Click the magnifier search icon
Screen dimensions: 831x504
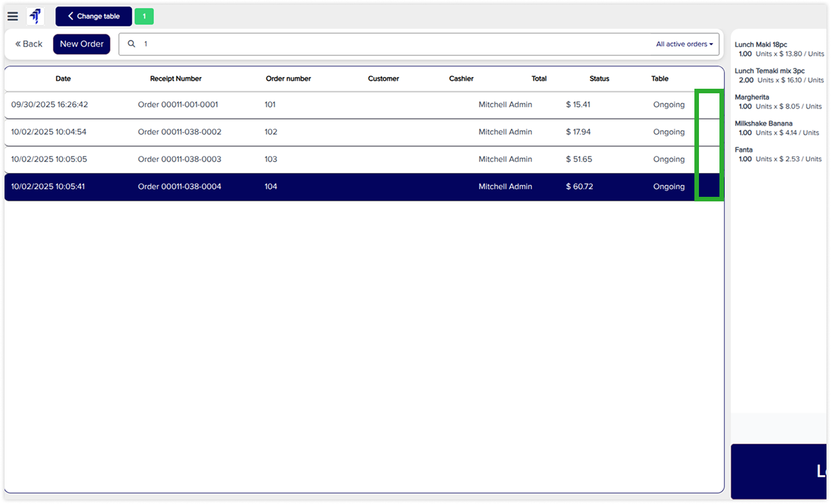pyautogui.click(x=131, y=44)
